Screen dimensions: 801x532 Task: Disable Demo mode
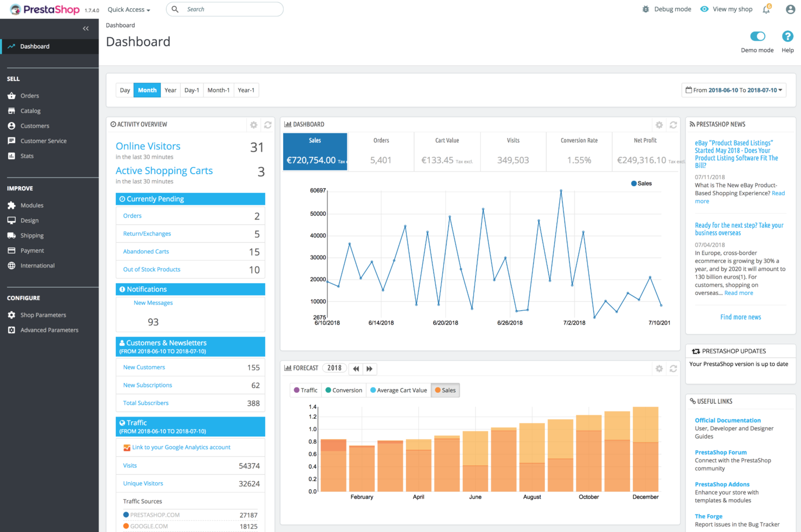click(x=757, y=36)
